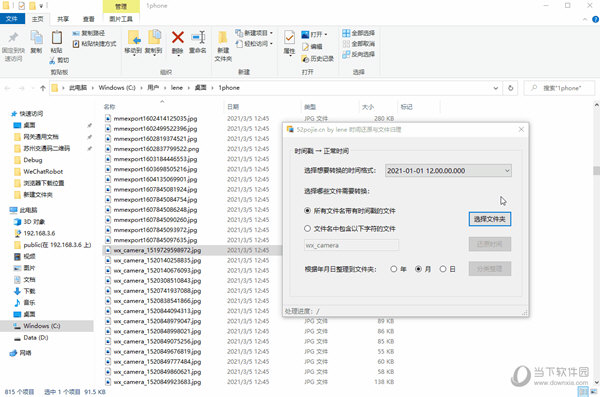The image size is (600, 397).
Task: Select radio 文件名中包含以下字符的文件
Action: (x=307, y=229)
